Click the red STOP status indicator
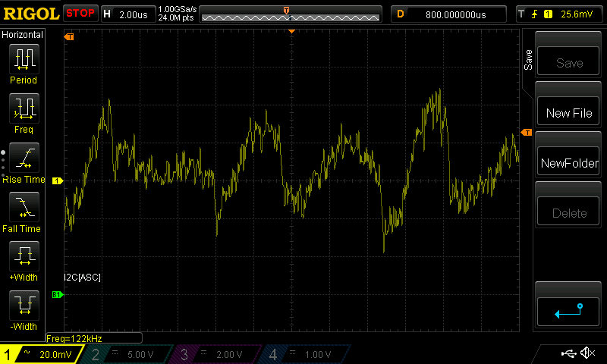 coord(80,14)
